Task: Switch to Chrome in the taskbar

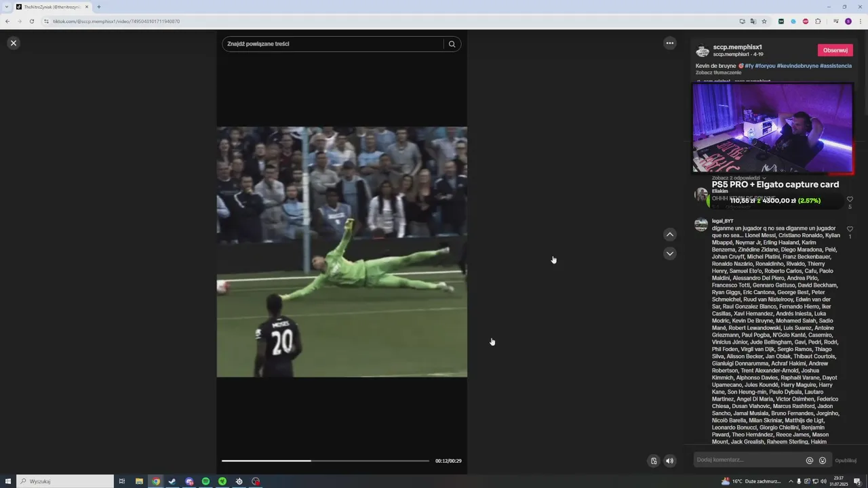Action: [x=156, y=481]
